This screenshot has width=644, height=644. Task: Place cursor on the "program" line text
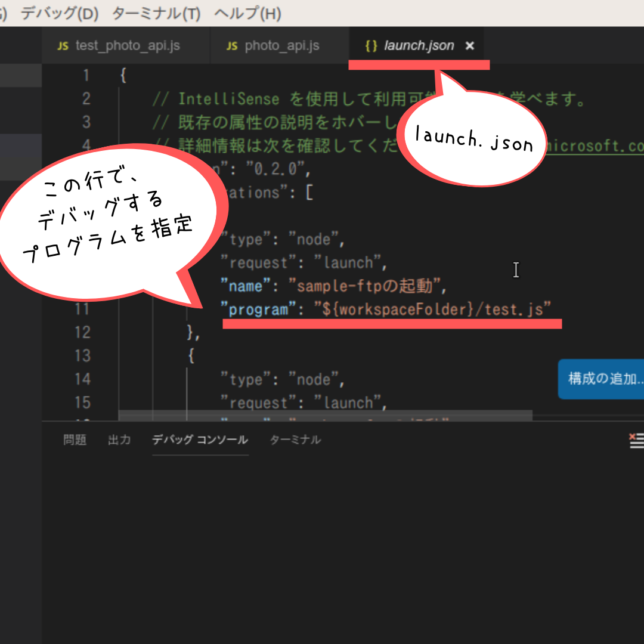click(x=385, y=309)
